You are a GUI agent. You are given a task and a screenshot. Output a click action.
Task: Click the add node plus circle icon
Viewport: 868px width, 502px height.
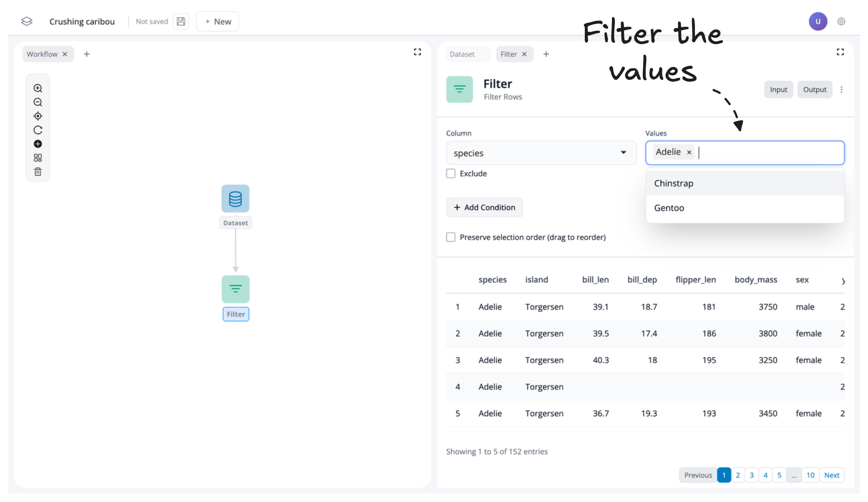pos(38,144)
